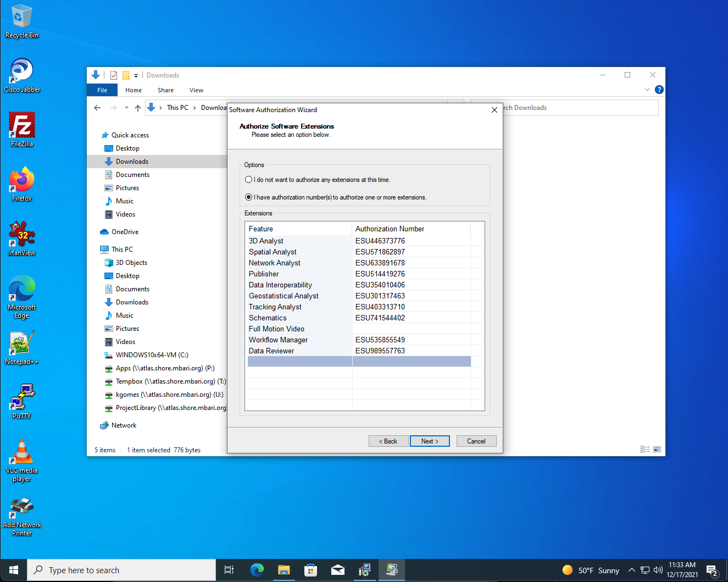The image size is (728, 582).
Task: Click the Back button in the wizard
Action: (388, 441)
